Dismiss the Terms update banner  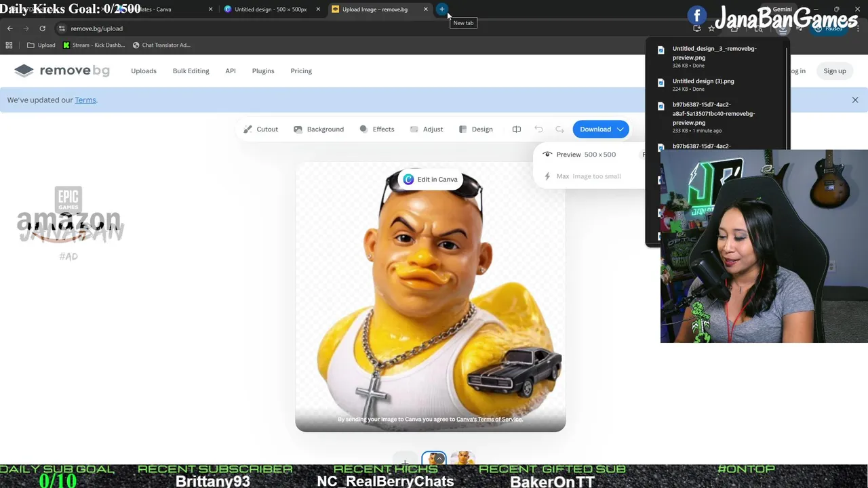(855, 100)
